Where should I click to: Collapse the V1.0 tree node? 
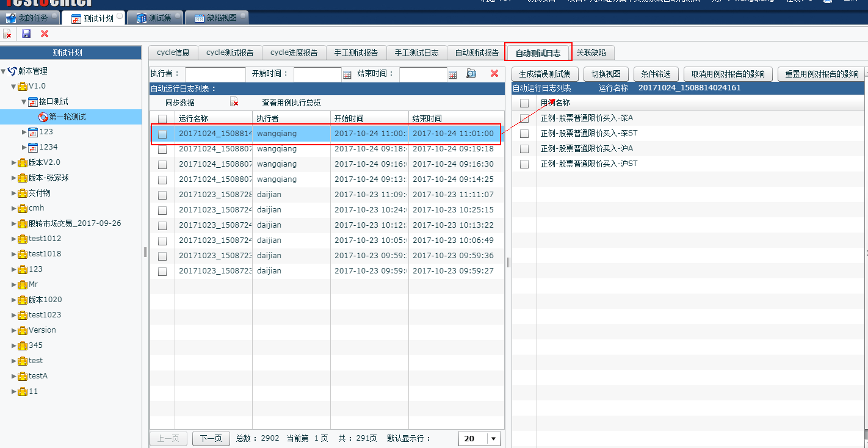(14, 86)
